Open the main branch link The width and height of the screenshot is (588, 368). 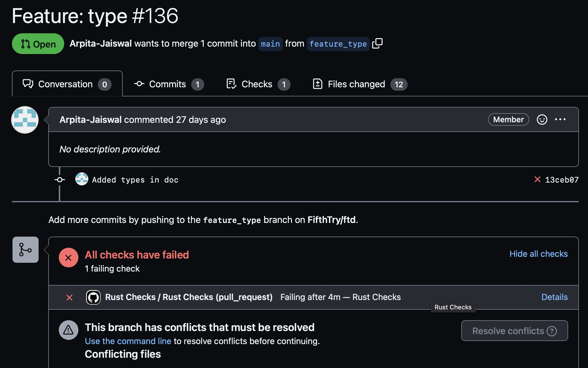270,44
